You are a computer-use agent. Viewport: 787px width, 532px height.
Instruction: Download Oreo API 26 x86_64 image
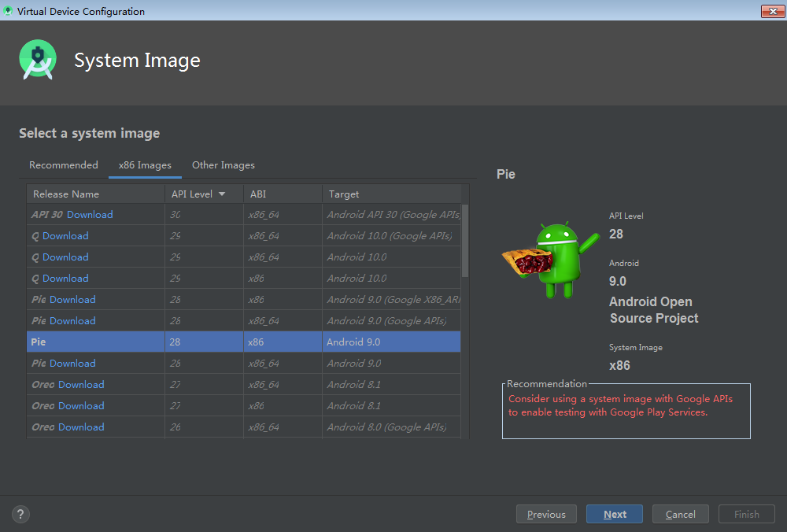point(81,427)
